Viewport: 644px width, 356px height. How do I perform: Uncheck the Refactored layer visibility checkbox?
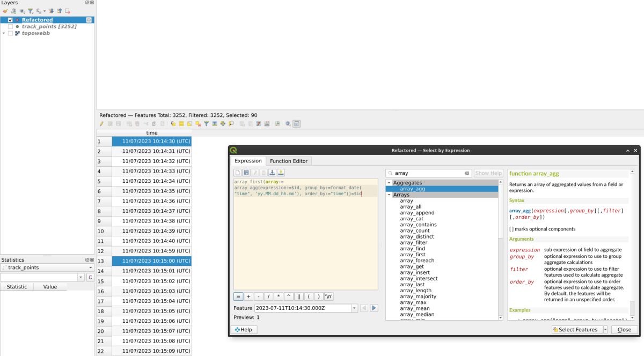click(10, 20)
